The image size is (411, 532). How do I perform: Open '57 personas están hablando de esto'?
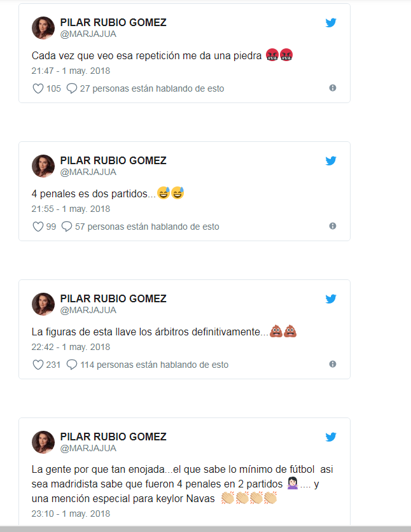coord(141,227)
